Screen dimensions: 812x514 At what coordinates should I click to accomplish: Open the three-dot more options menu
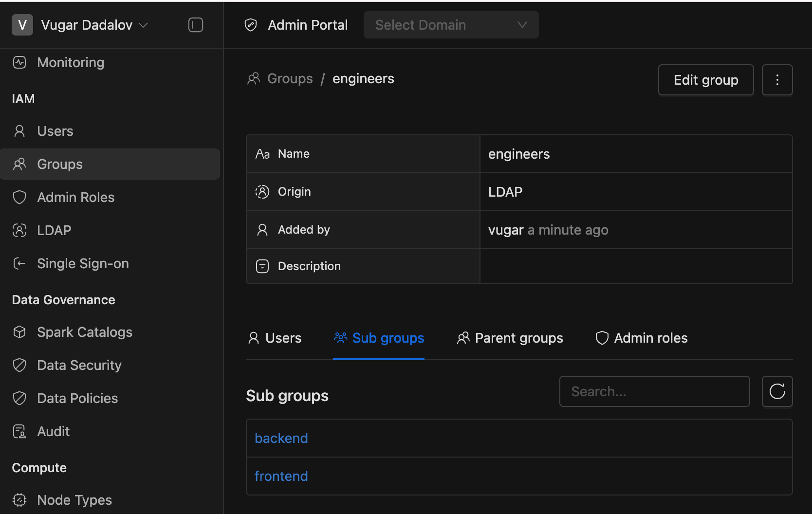tap(777, 80)
